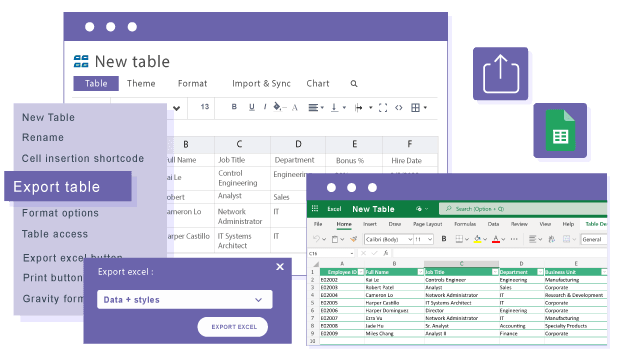Open Format options in the side menu
630x361 pixels.
tap(60, 213)
